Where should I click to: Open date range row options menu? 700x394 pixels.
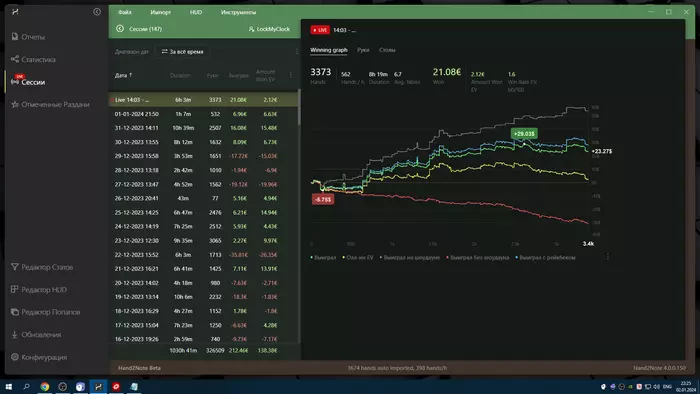coord(297,52)
